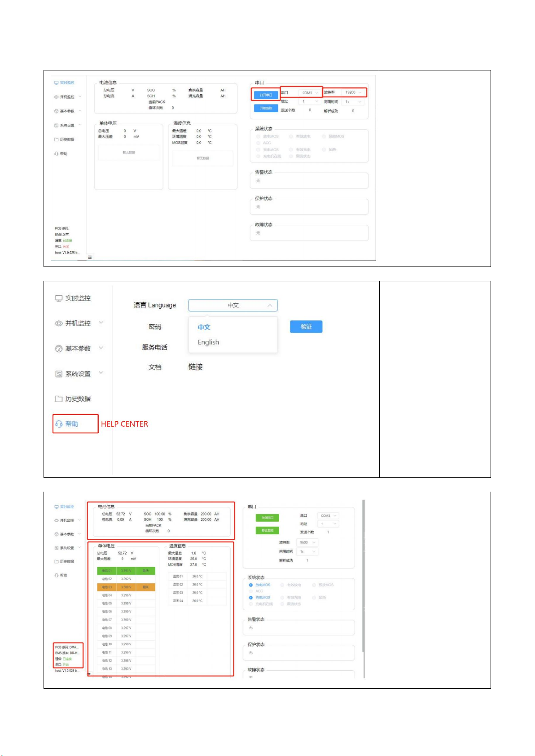
Task: Open 历史数据 in the top screenshot sidebar
Action: coord(64,140)
